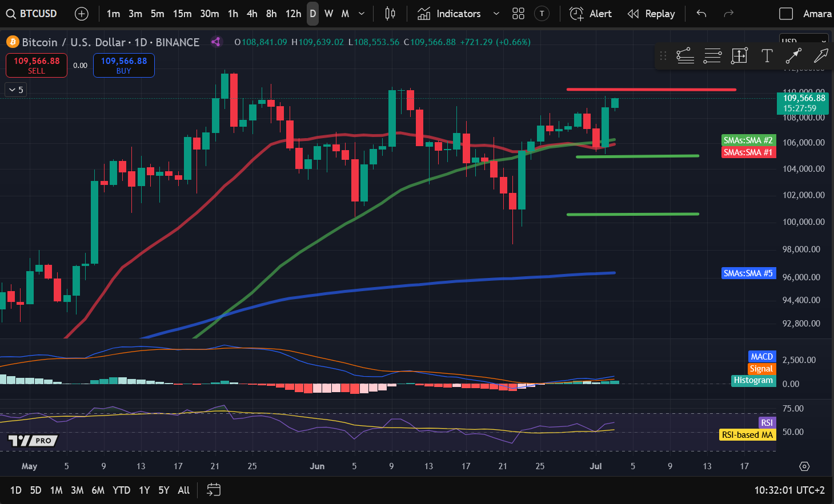Select the 5m timeframe

pyautogui.click(x=158, y=14)
